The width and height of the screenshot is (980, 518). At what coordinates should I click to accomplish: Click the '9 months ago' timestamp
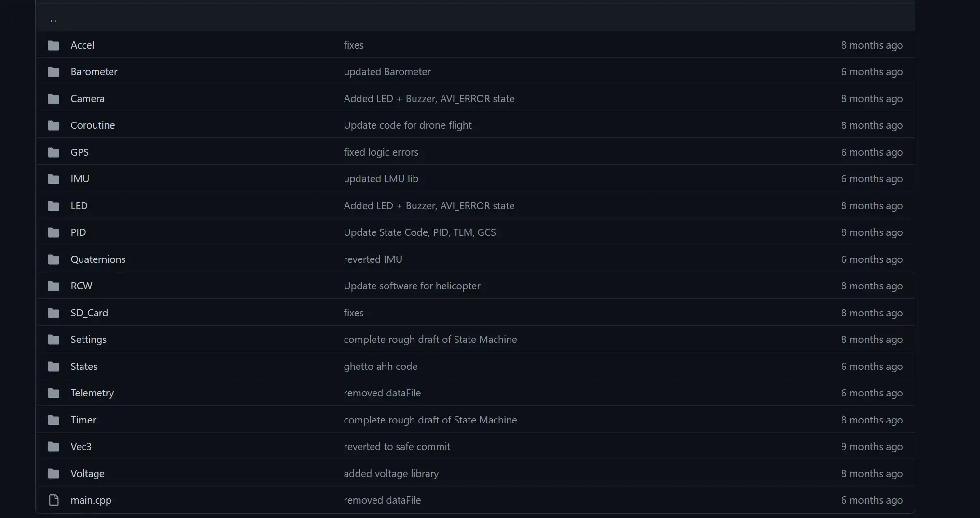(872, 447)
